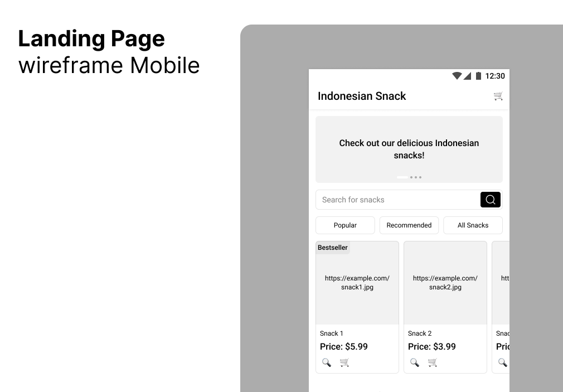This screenshot has height=392, width=563.
Task: Click the battery status icon
Action: pos(478,76)
